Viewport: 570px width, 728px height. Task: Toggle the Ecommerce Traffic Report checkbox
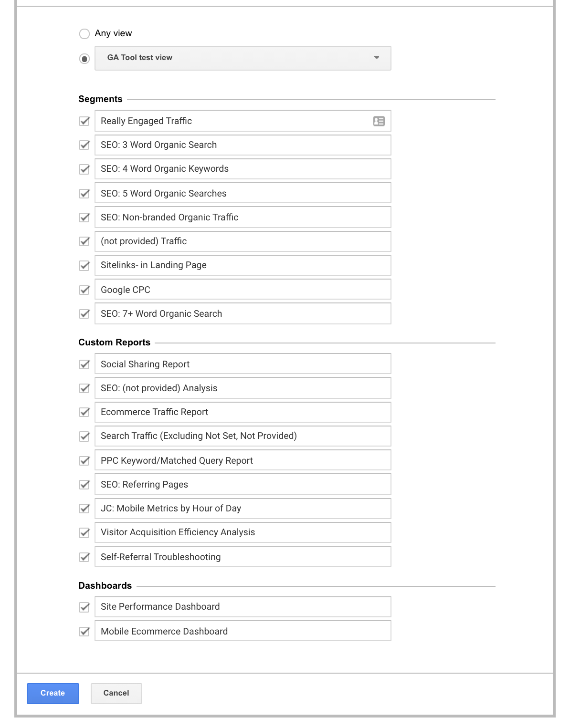(x=84, y=412)
